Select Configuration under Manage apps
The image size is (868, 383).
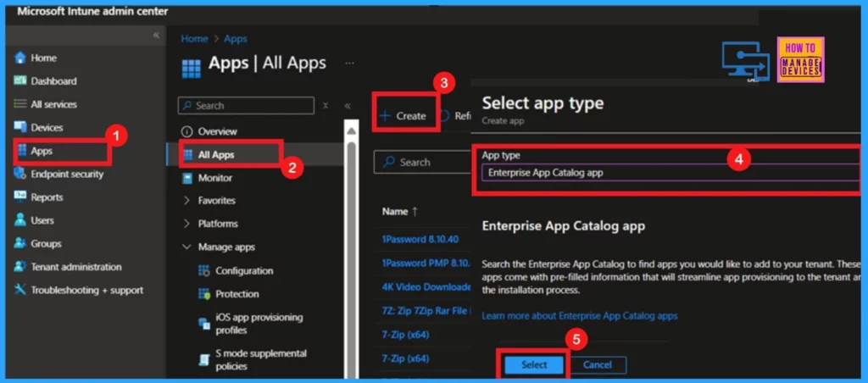pyautogui.click(x=244, y=270)
